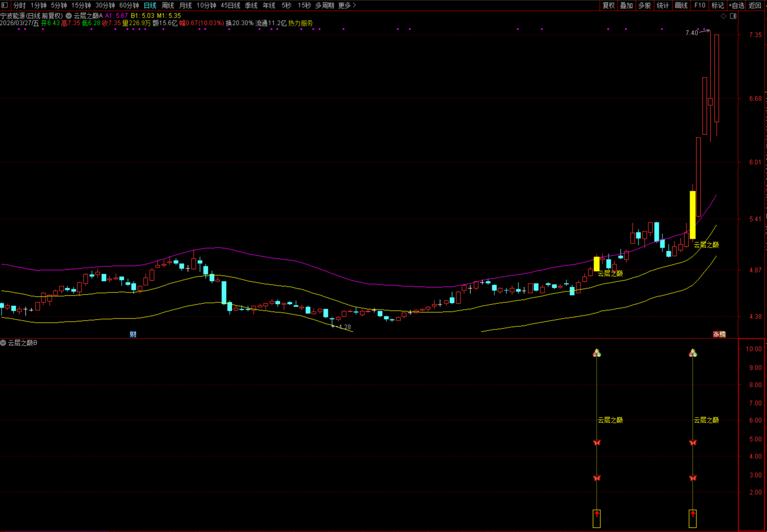The image size is (767, 532).
Task: Toggle 复权 price adjustment button
Action: (609, 5)
